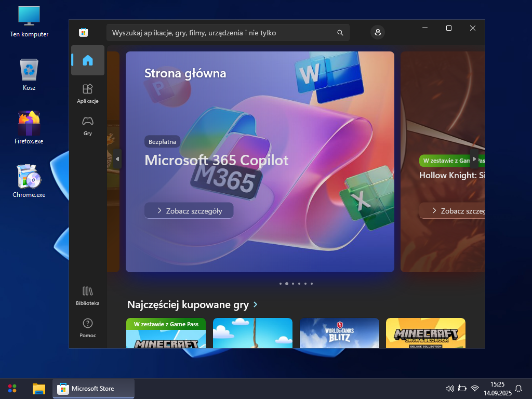
Task: Click the search apps input field
Action: pos(221,33)
